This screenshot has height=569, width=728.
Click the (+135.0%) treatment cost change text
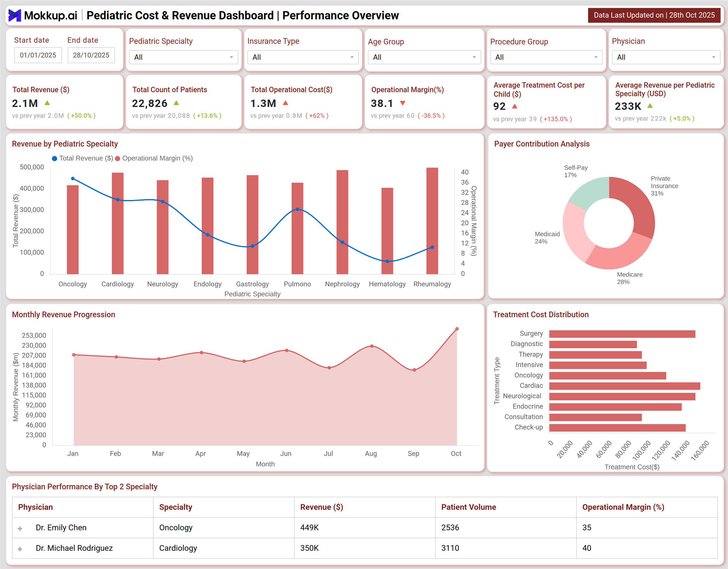[x=556, y=119]
